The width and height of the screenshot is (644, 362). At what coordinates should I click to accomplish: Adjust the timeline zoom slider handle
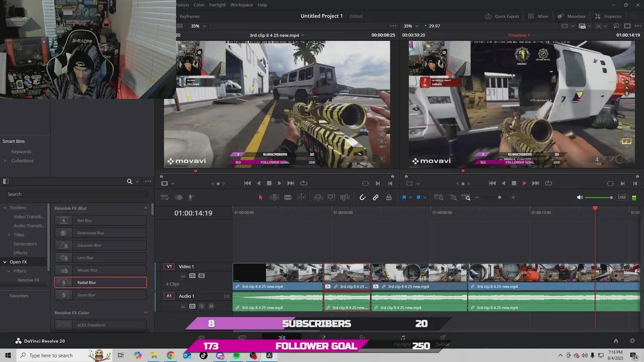pos(499,198)
